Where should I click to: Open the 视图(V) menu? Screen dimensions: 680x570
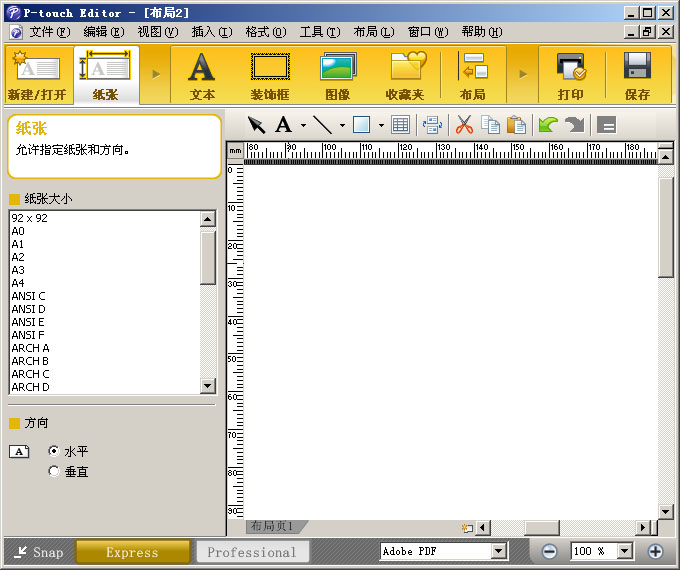[x=157, y=32]
